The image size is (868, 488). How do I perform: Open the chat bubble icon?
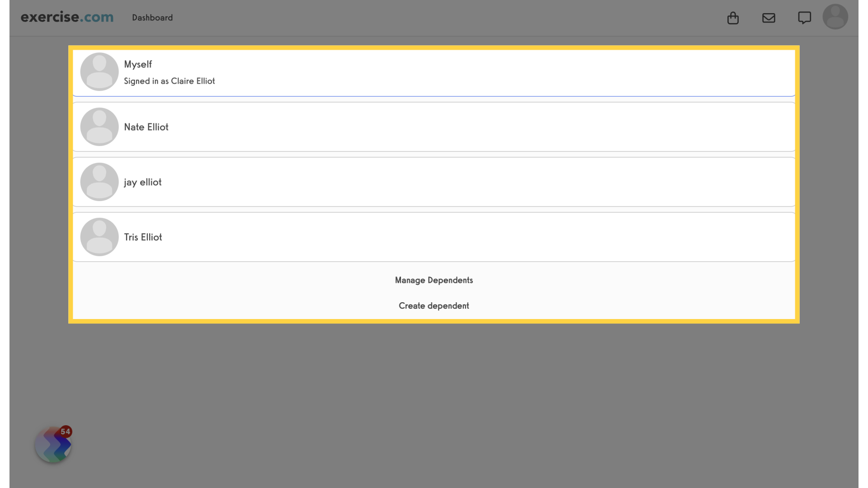click(x=804, y=18)
